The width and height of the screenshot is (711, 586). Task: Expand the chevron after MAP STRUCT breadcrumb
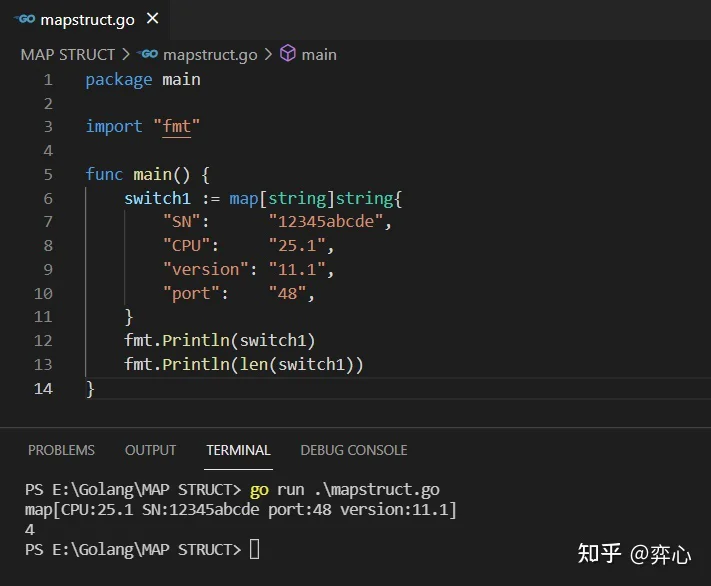126,54
